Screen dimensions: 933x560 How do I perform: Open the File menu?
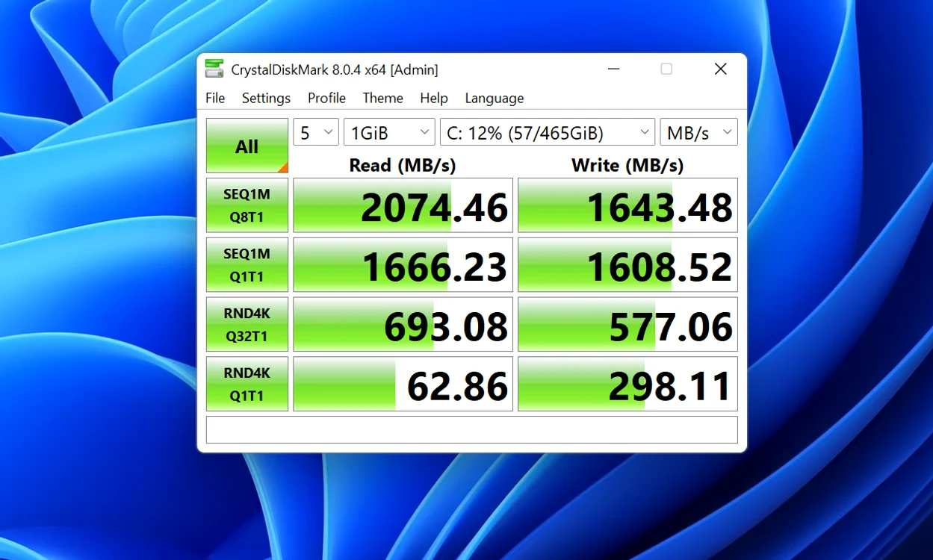pyautogui.click(x=215, y=98)
